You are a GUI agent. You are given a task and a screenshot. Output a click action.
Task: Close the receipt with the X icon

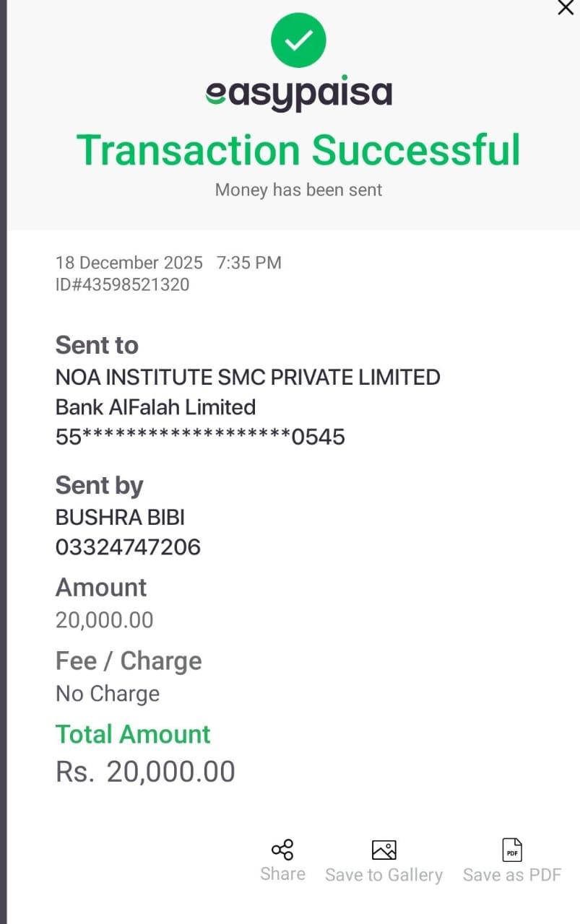566,8
